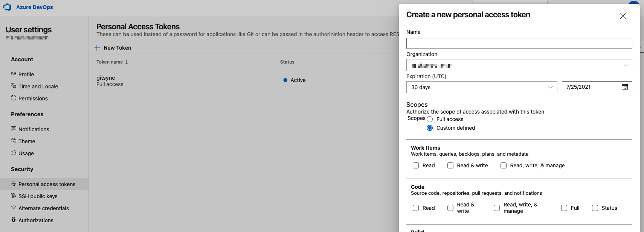Open Profile settings page
644x232 pixels.
26,74
